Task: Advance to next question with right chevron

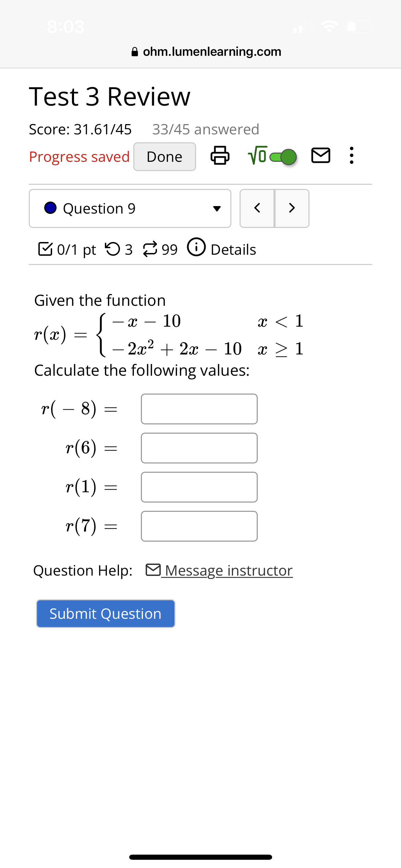Action: coord(291,208)
